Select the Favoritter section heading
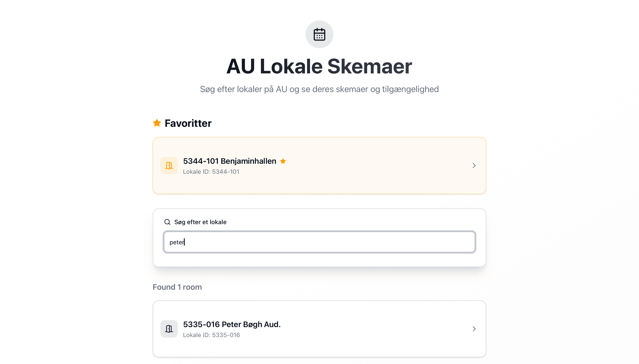Image resolution: width=639 pixels, height=364 pixels. tap(188, 123)
